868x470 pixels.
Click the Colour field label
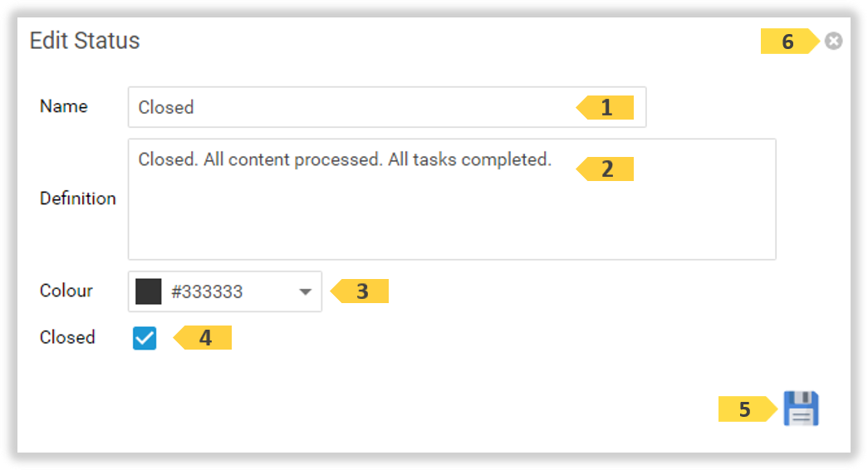66,291
